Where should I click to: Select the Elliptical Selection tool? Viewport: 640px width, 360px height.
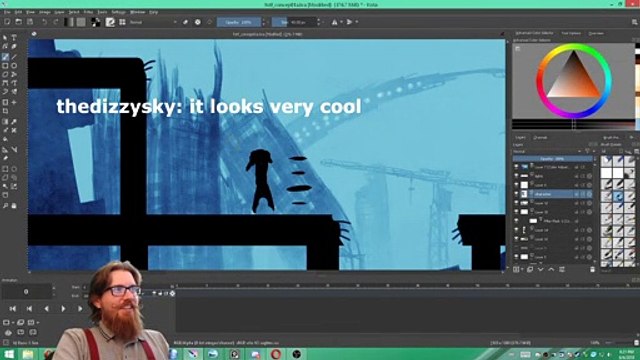[14, 169]
